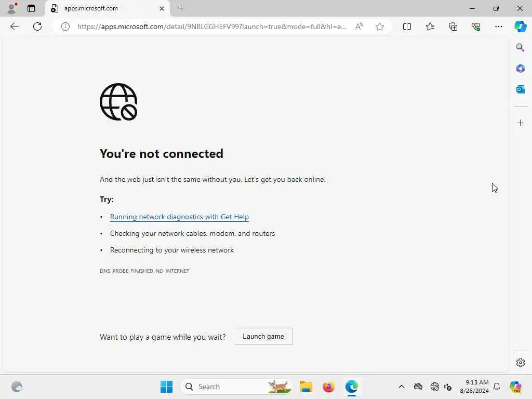Screen dimensions: 532x399
Task: Add page to favorites star icon
Action: click(380, 26)
